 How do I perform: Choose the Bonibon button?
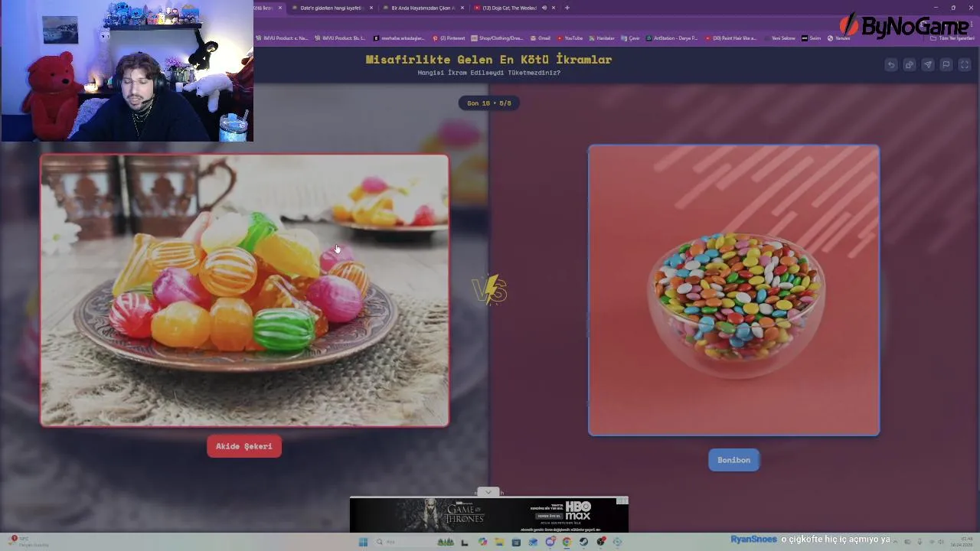click(x=733, y=460)
